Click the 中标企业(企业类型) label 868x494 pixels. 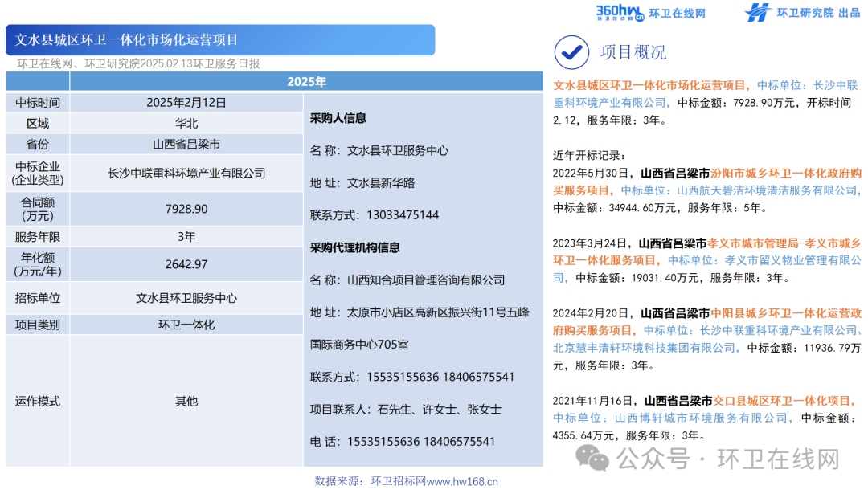pyautogui.click(x=38, y=174)
